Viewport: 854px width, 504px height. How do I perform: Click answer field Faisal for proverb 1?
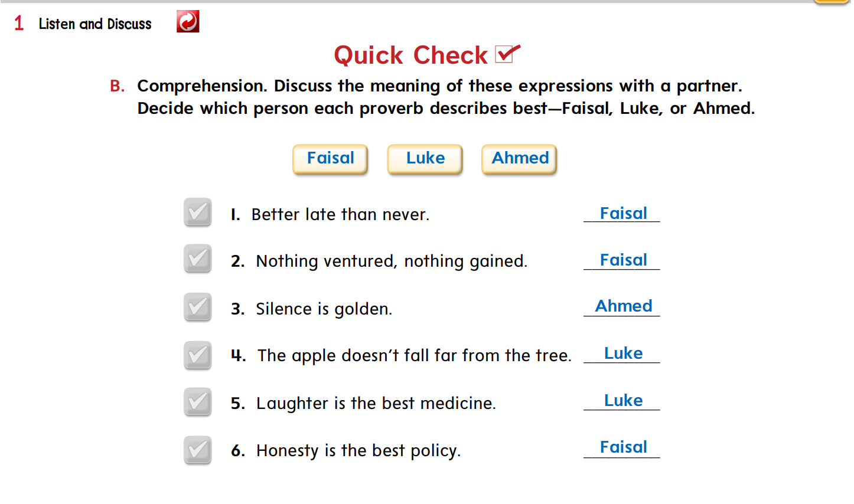coord(622,214)
